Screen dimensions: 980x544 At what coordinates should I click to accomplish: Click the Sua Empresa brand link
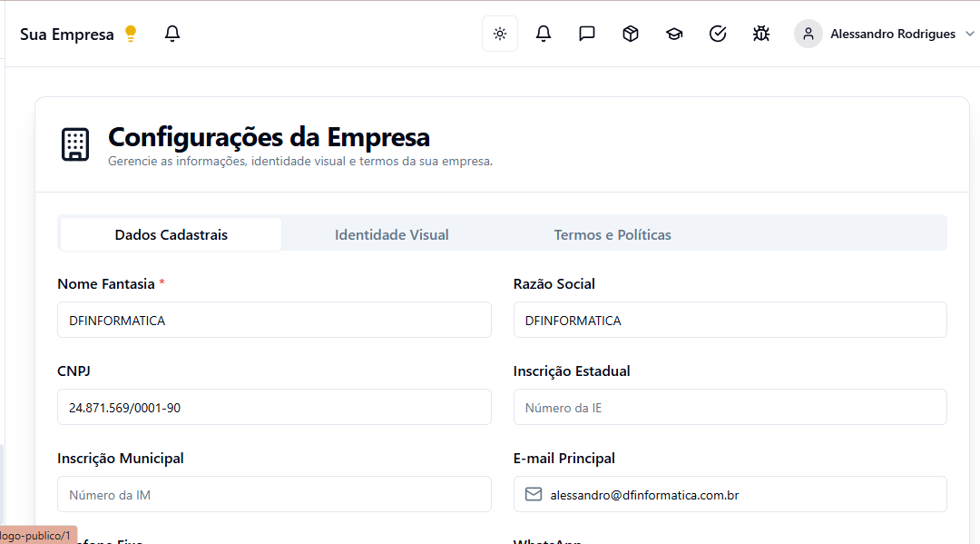pyautogui.click(x=67, y=35)
